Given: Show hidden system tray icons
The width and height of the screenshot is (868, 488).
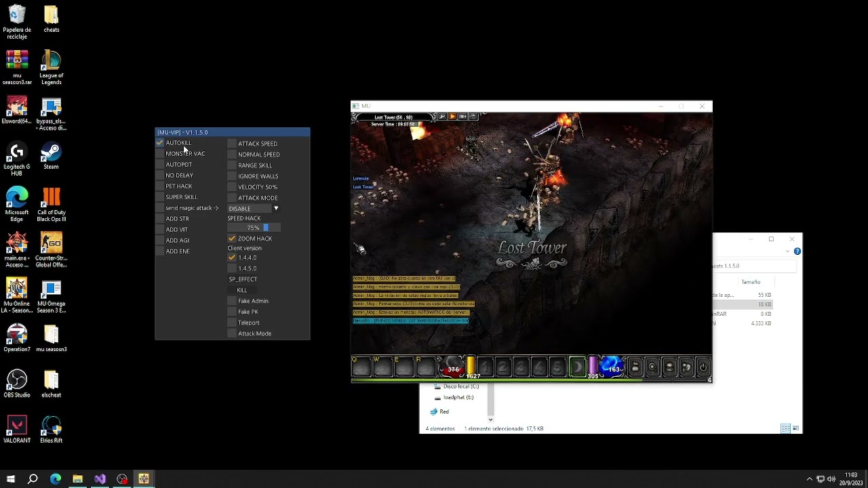Looking at the screenshot, I should point(809,479).
